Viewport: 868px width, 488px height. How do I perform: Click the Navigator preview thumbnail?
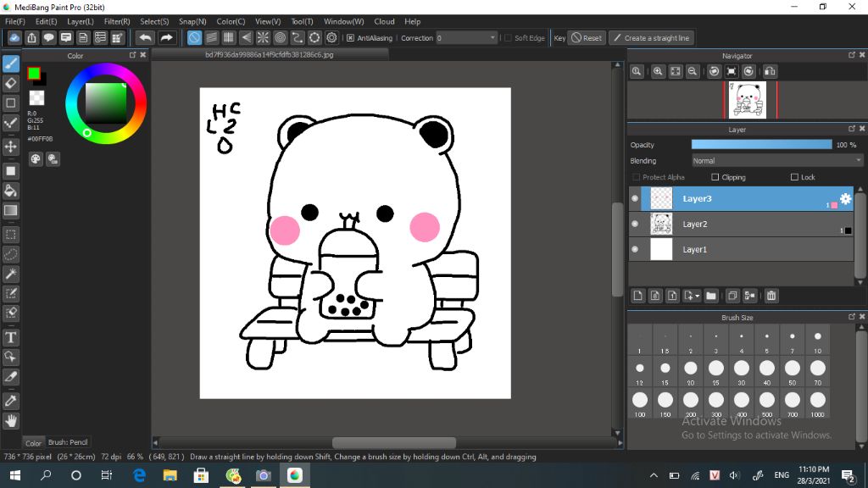click(x=748, y=100)
